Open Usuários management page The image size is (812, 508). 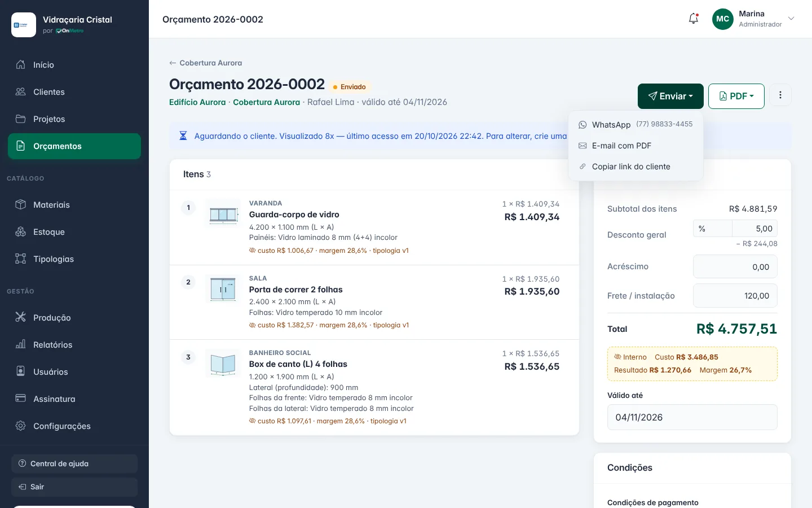coord(74,372)
